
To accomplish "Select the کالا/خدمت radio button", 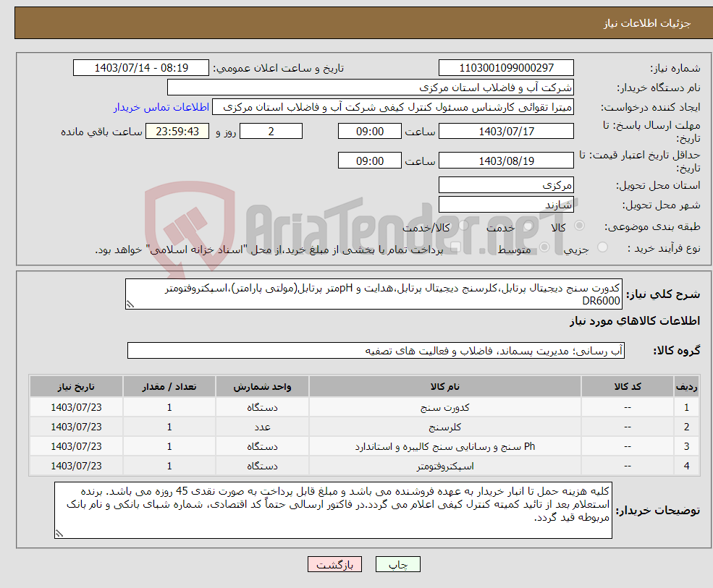I will tap(463, 226).
